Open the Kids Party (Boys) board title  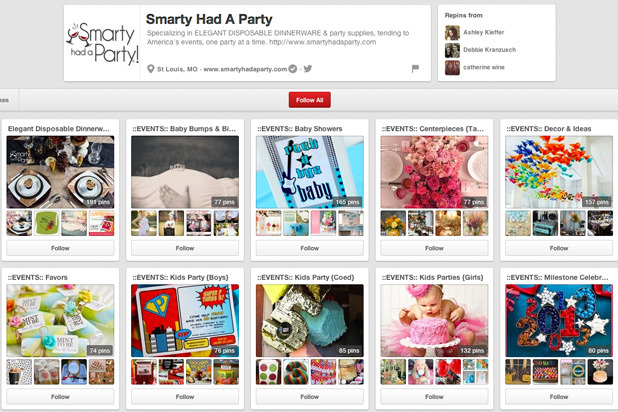tap(185, 276)
